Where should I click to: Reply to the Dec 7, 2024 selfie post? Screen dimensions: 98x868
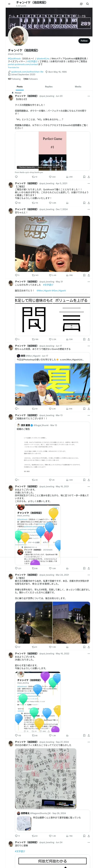(17, 275)
